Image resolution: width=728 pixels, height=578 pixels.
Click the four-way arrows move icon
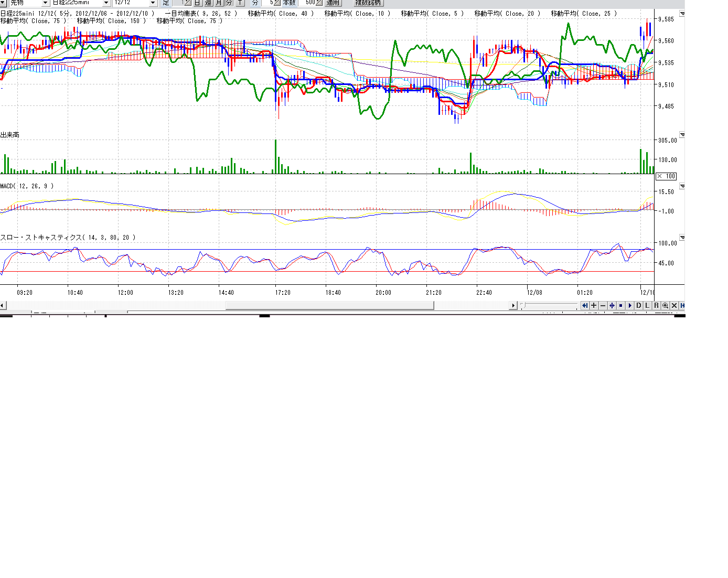click(612, 306)
